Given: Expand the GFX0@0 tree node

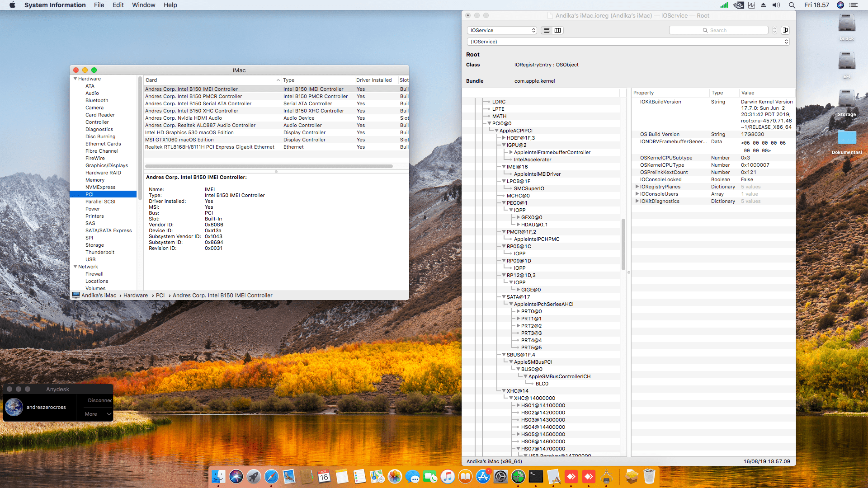Looking at the screenshot, I should [518, 217].
